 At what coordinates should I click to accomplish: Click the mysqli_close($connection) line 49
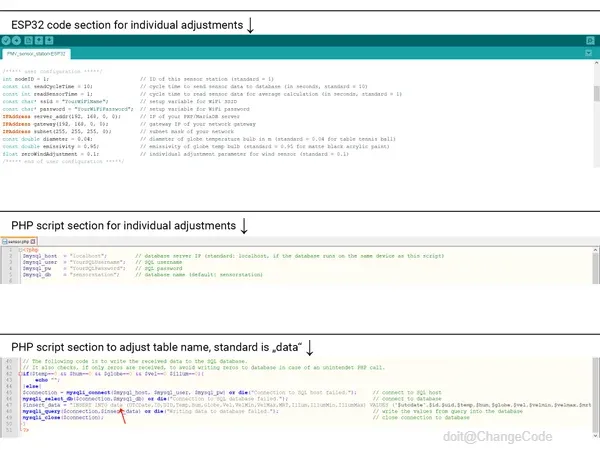(x=63, y=417)
